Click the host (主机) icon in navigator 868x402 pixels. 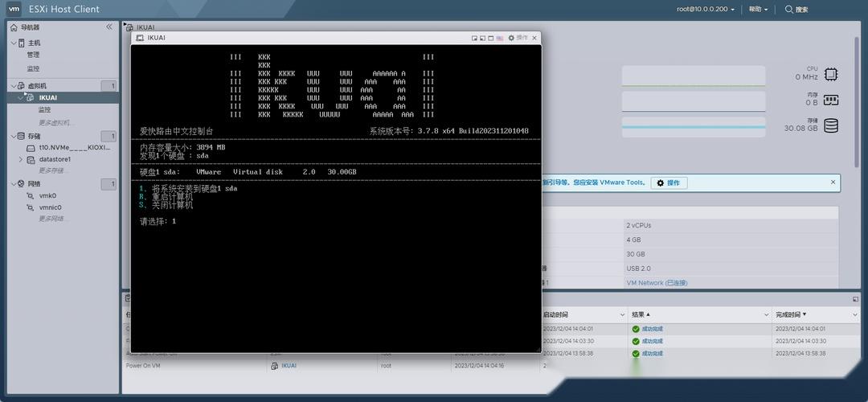[x=22, y=43]
